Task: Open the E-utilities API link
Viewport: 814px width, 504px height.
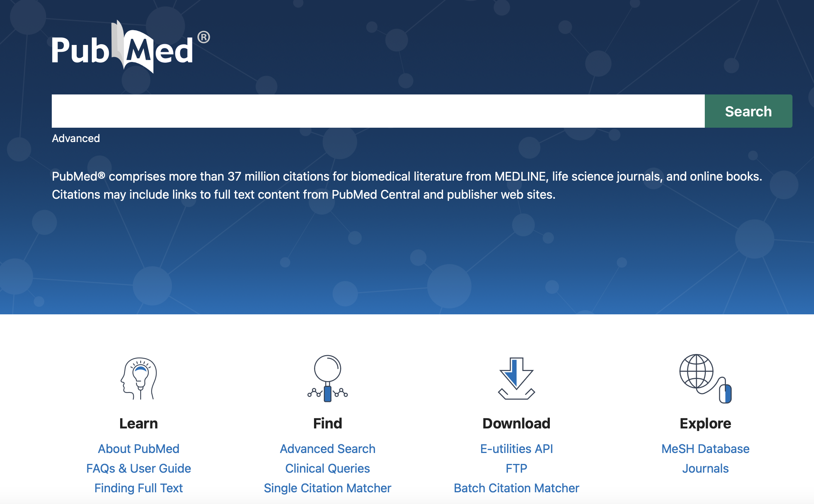Action: pyautogui.click(x=516, y=448)
